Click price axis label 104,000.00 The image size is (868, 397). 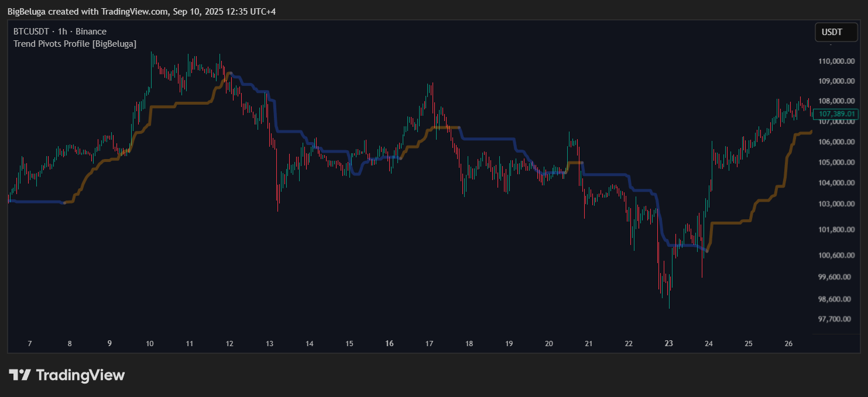tap(836, 183)
